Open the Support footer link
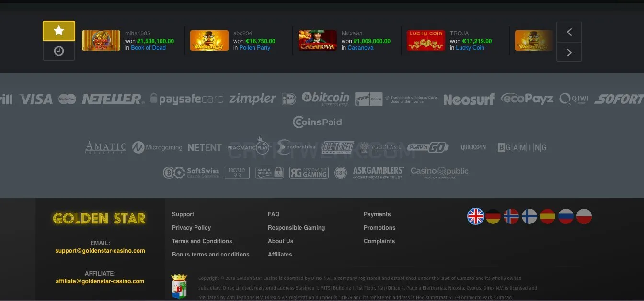The image size is (644, 301). coord(183,214)
